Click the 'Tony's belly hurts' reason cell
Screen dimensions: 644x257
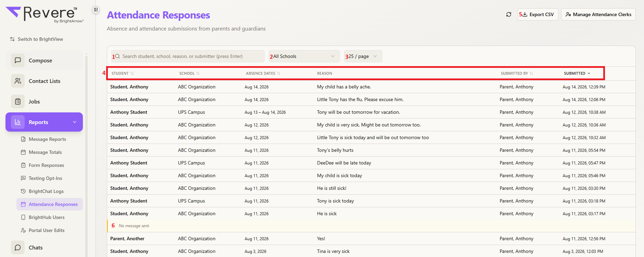[335, 150]
